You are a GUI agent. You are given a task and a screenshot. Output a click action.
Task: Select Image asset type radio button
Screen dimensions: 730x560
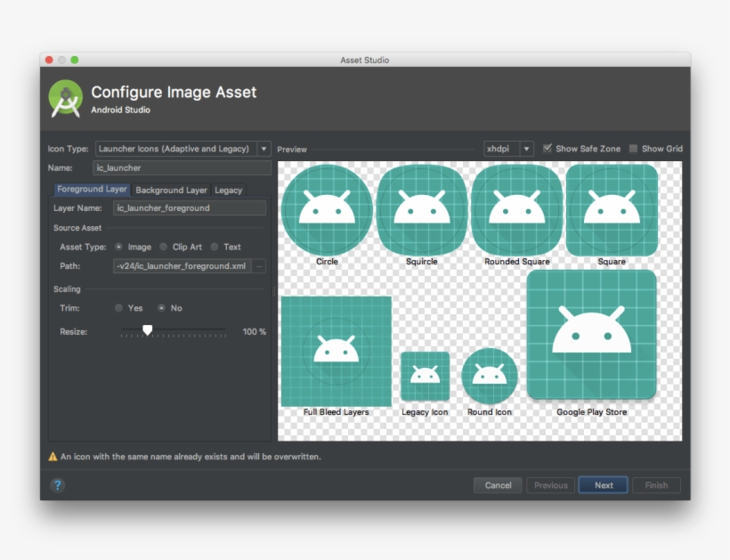(119, 247)
